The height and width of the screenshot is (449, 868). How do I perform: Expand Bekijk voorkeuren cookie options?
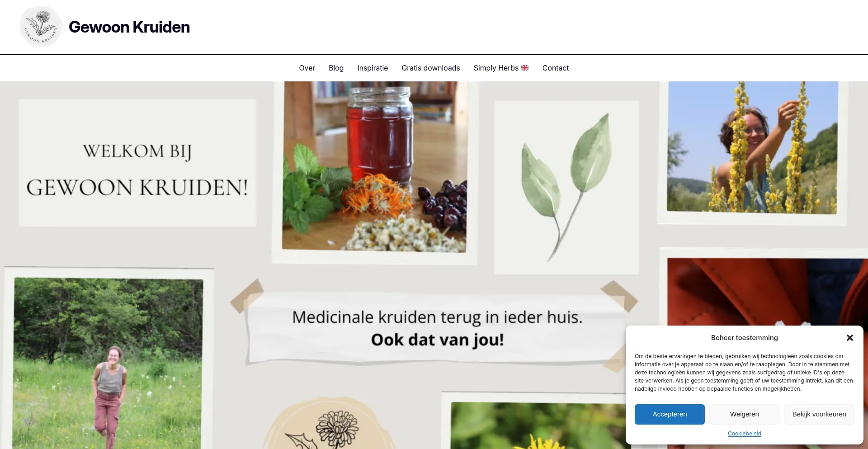pyautogui.click(x=819, y=414)
